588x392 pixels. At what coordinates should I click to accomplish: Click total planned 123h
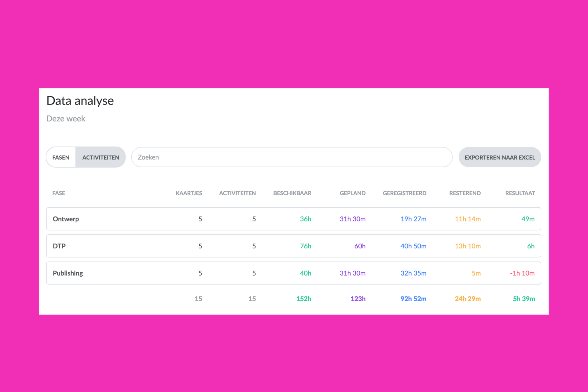[x=358, y=299]
